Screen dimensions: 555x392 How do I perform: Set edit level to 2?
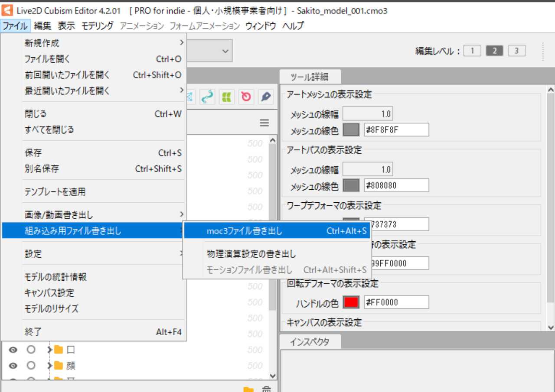(x=494, y=51)
